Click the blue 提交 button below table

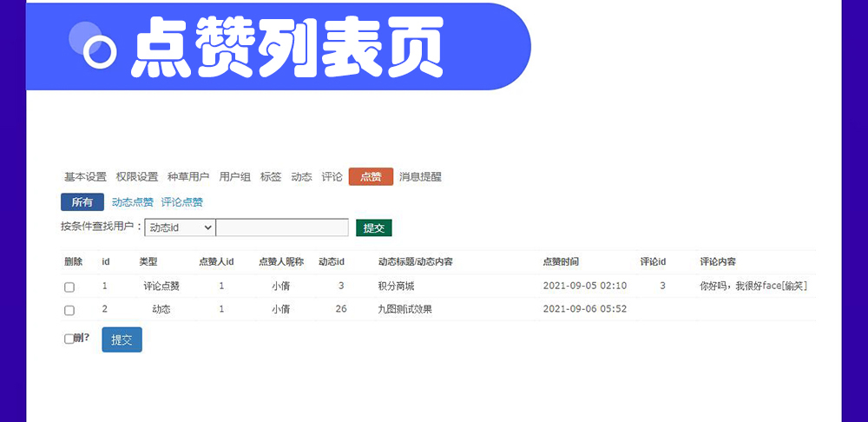(x=122, y=340)
